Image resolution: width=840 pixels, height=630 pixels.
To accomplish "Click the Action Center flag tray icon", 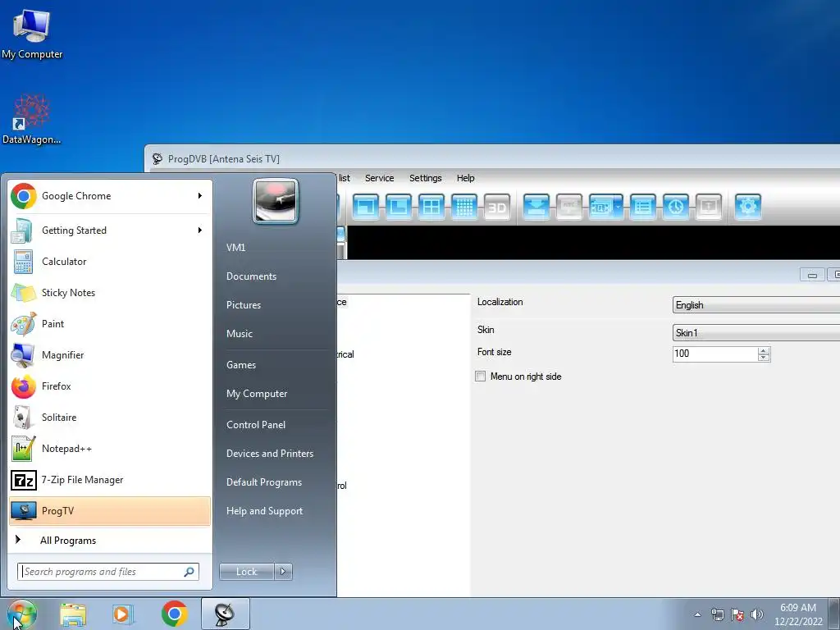I will [x=737, y=614].
